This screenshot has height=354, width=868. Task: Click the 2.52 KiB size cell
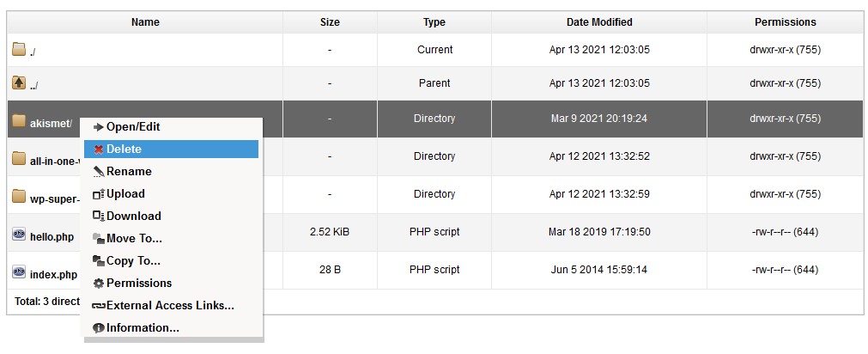pos(330,232)
